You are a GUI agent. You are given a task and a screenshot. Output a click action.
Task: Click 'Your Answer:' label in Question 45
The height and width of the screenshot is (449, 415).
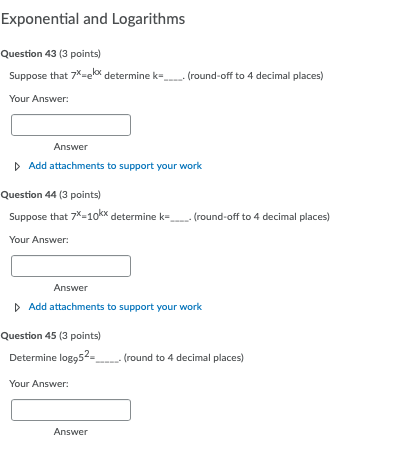coord(39,384)
